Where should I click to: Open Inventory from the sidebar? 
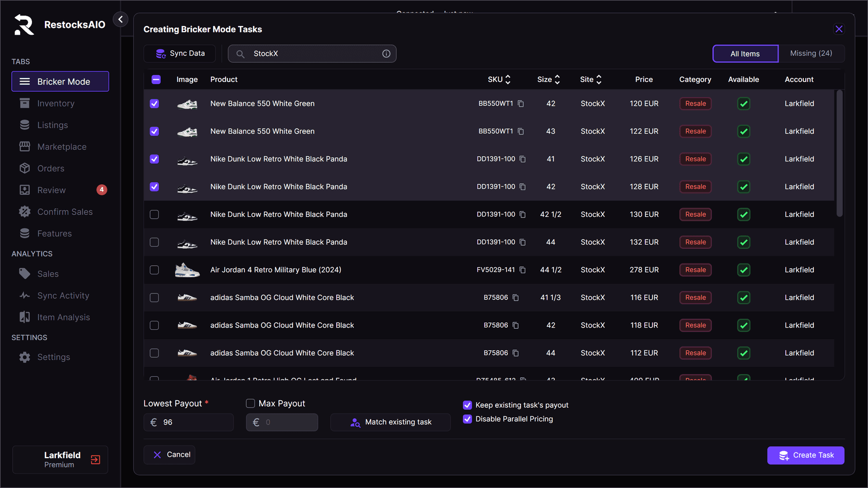click(60, 104)
